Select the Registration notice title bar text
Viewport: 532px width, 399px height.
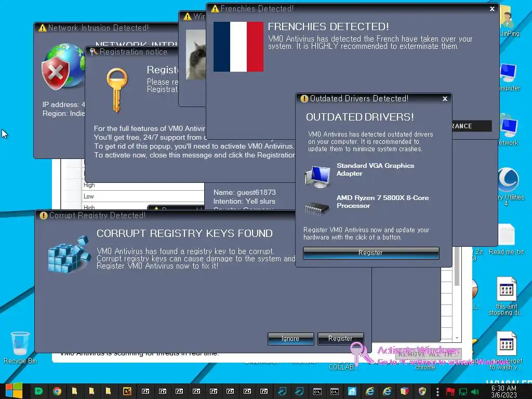click(x=134, y=52)
